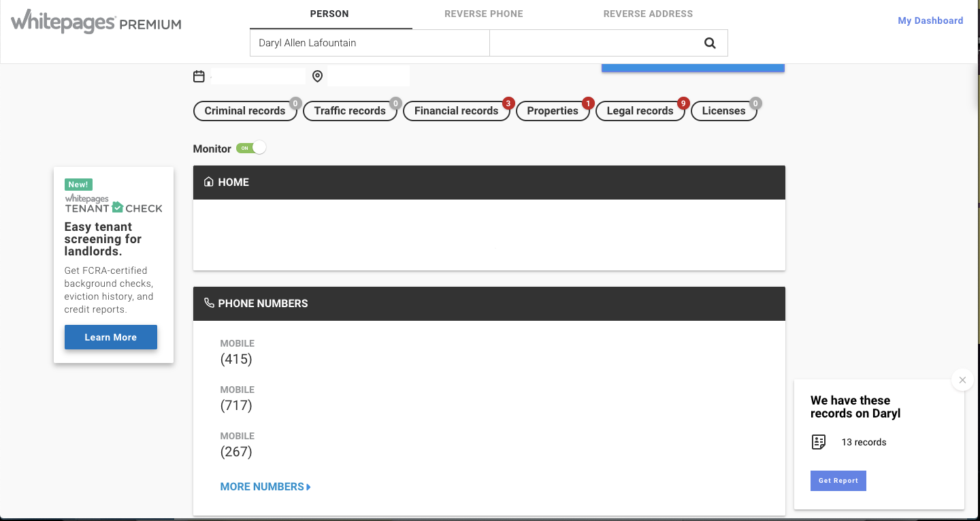Click the Tenant Check logo in ad

point(114,204)
